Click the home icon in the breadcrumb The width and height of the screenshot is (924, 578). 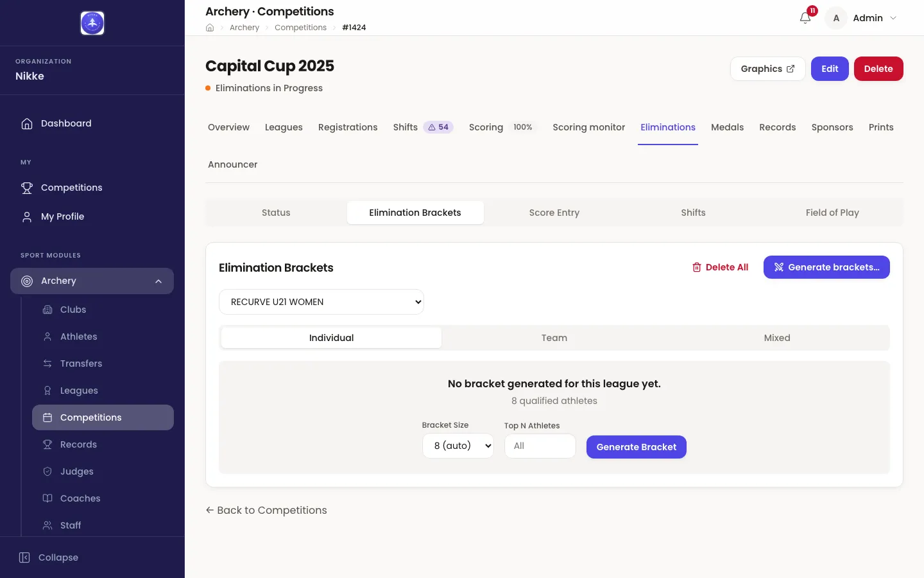[x=210, y=28]
